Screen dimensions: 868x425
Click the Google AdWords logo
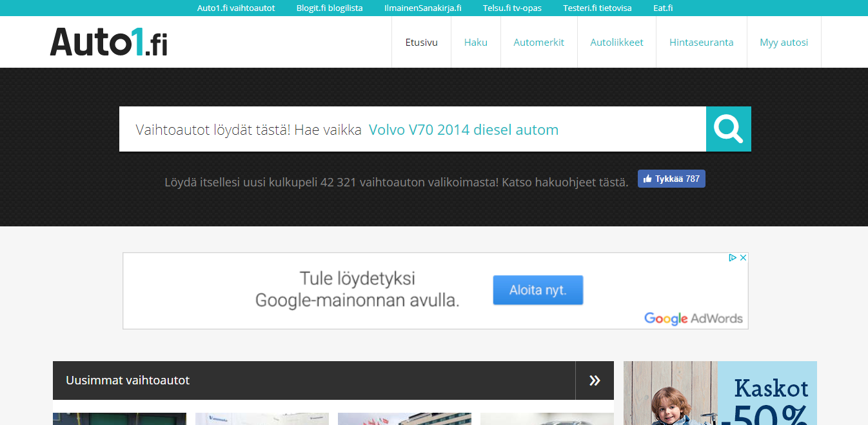point(693,318)
